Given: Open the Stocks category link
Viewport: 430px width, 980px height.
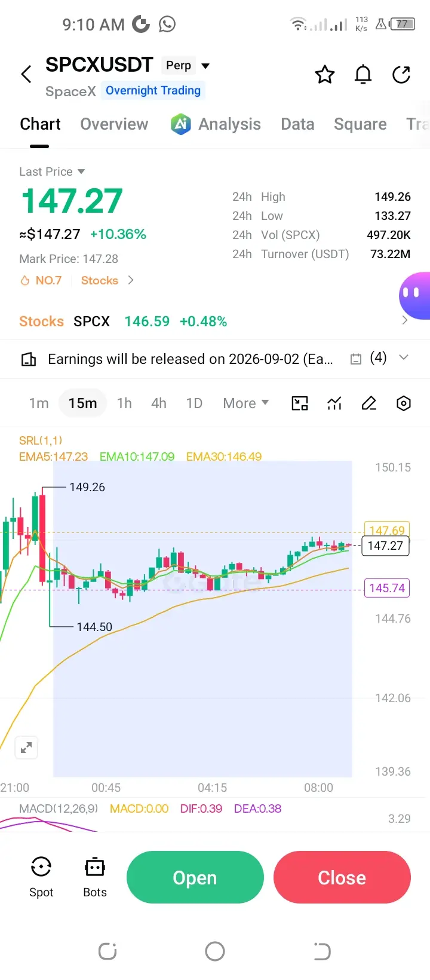Looking at the screenshot, I should point(100,280).
